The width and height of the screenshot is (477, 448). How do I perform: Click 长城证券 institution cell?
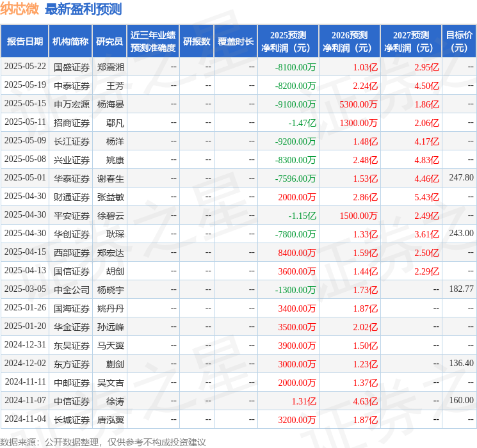click(x=72, y=420)
